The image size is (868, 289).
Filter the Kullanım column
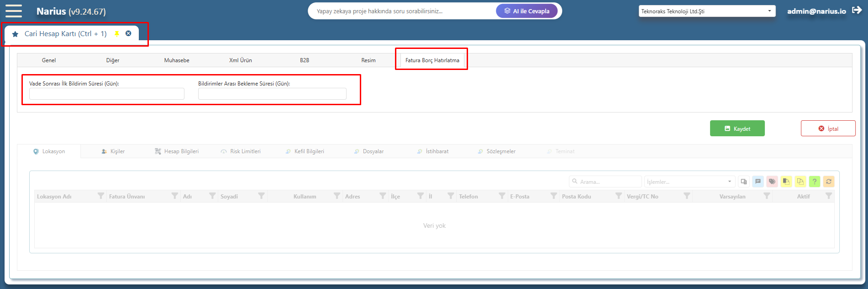[x=337, y=196]
